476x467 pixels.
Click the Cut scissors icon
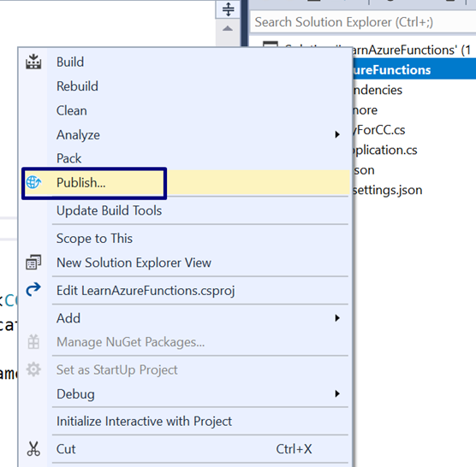33,449
